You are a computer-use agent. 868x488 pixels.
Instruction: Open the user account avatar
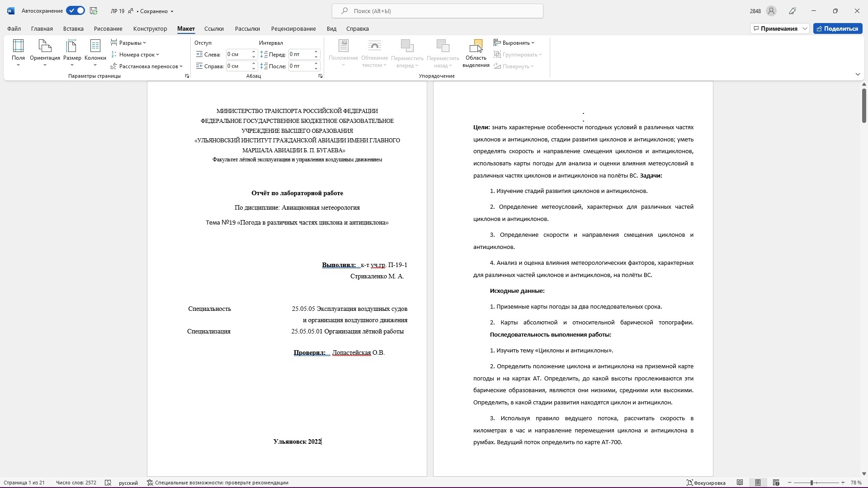click(x=771, y=11)
